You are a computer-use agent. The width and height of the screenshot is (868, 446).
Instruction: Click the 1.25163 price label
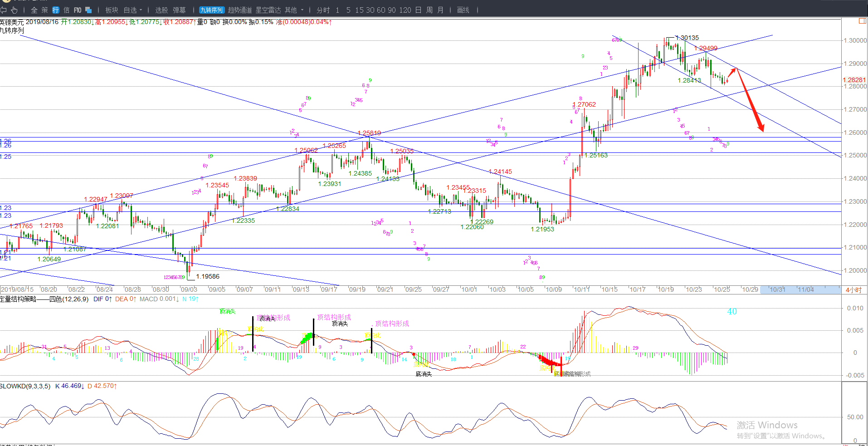(x=596, y=155)
